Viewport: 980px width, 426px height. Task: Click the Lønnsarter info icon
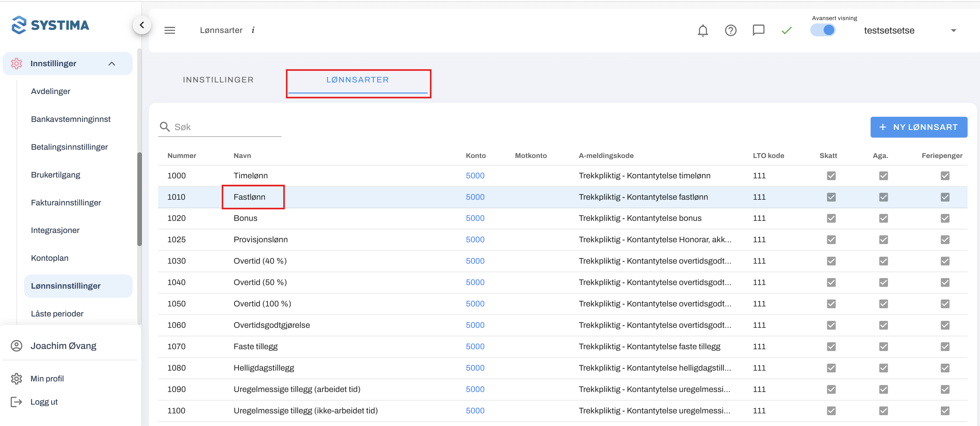(253, 30)
